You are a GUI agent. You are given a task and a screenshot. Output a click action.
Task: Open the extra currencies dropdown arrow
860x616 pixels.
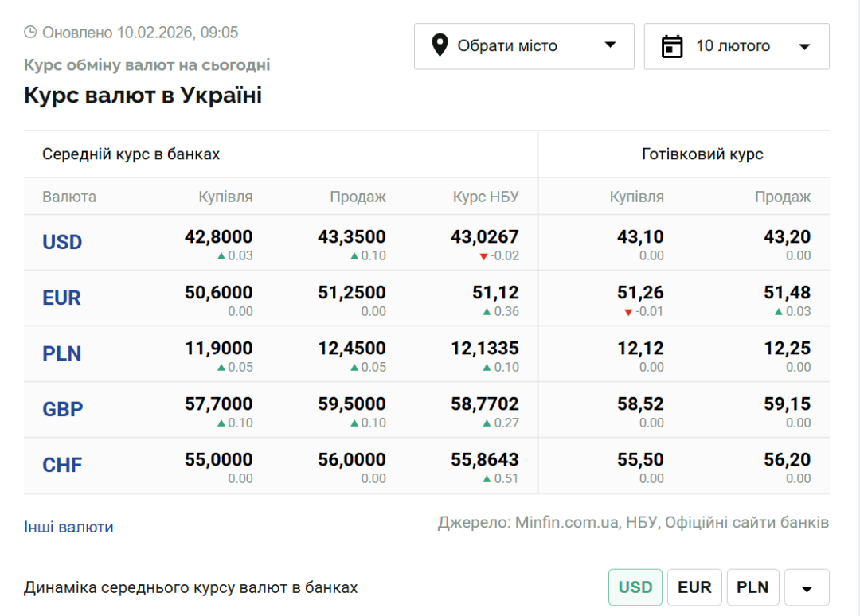pyautogui.click(x=807, y=588)
